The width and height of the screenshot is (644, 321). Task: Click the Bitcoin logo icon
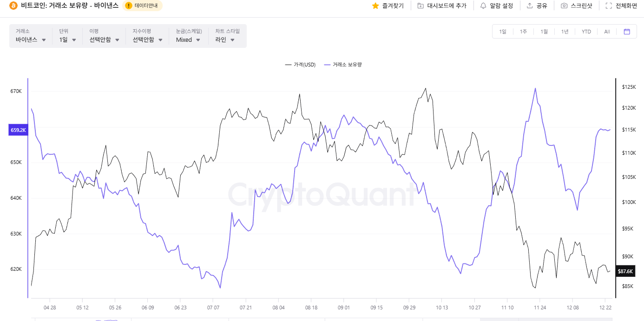(x=13, y=6)
